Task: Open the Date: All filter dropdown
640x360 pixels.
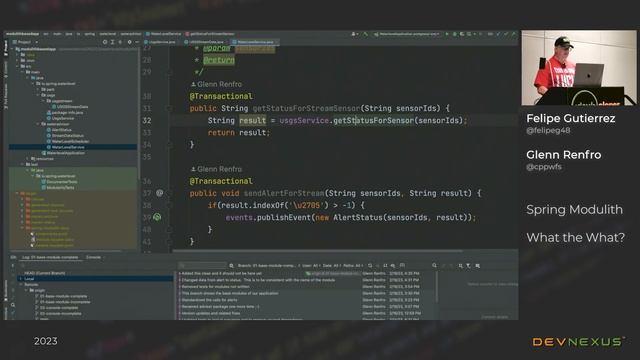Action: (331, 266)
